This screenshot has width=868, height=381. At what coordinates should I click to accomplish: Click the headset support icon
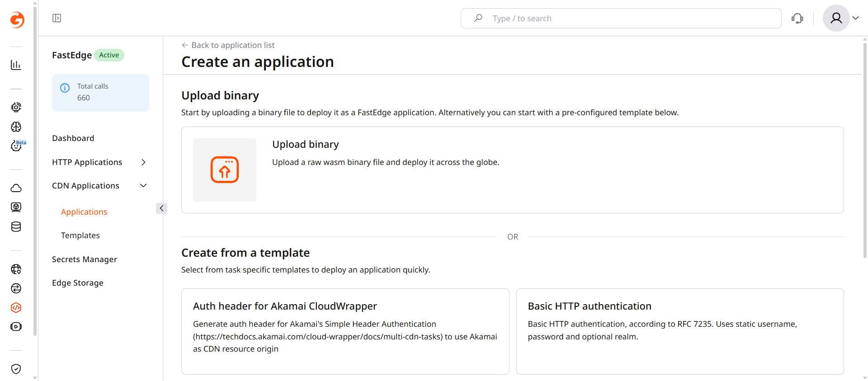coord(797,18)
